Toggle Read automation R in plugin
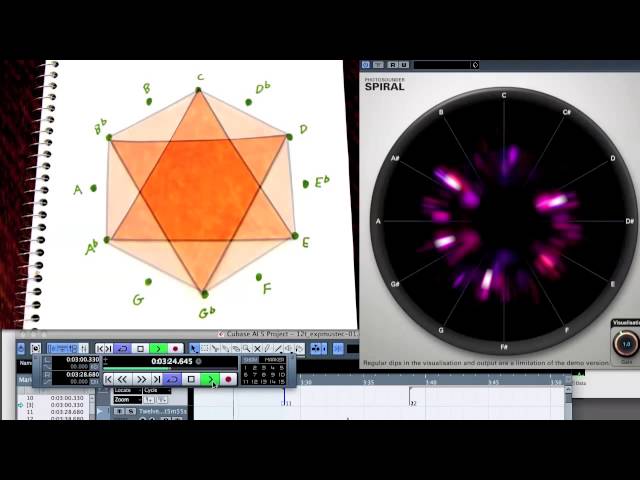640x480 pixels. click(393, 65)
